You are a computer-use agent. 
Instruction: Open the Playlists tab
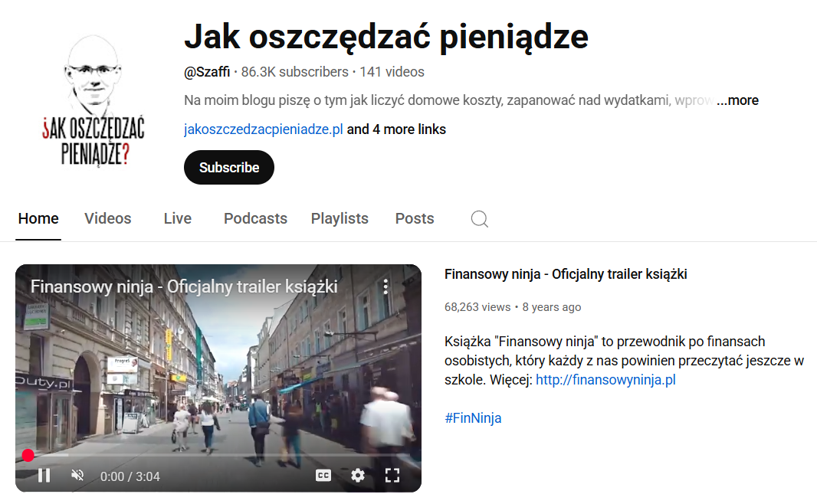pos(340,218)
